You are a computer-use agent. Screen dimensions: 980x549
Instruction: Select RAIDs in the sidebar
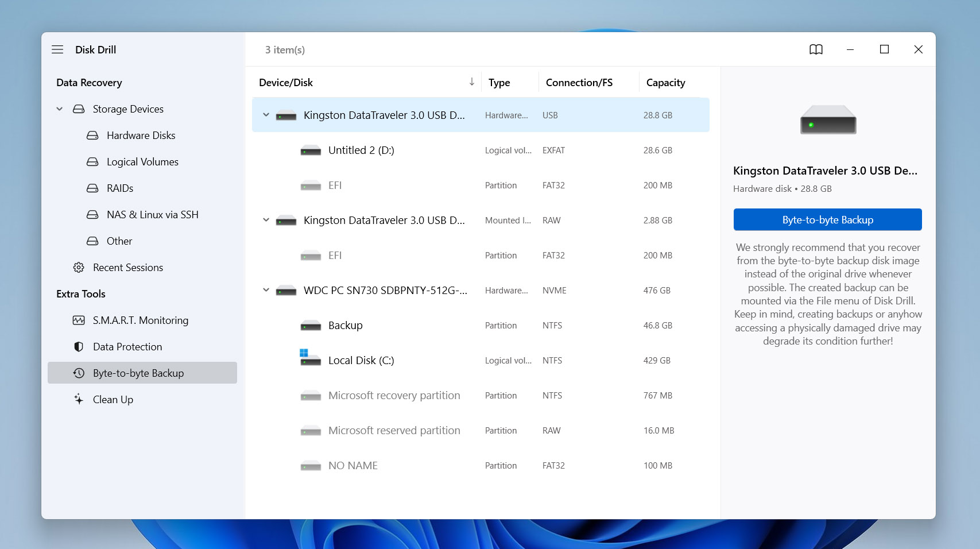[x=120, y=188]
